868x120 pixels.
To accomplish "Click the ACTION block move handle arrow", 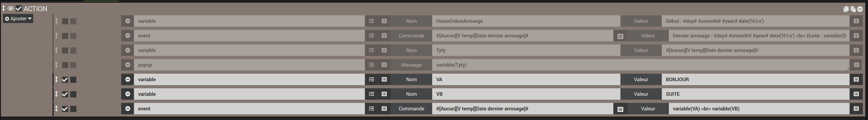I will pos(4,8).
